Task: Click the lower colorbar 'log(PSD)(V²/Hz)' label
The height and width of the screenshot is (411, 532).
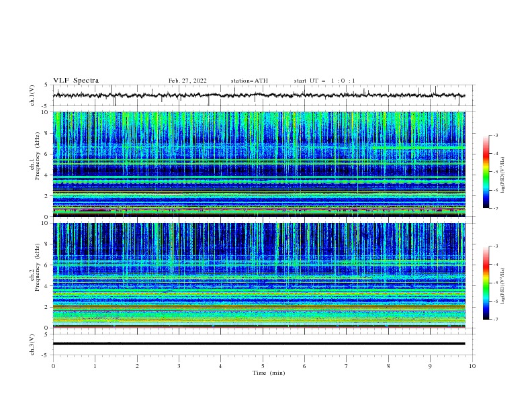Action: point(503,286)
